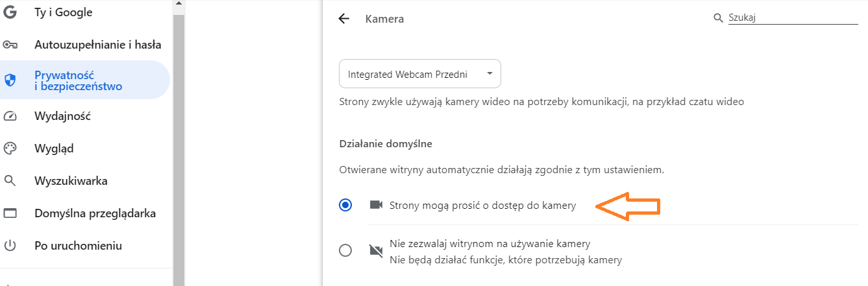Screen dimensions: 868x286
Task: Click the Szukaj search field
Action: pos(793,18)
